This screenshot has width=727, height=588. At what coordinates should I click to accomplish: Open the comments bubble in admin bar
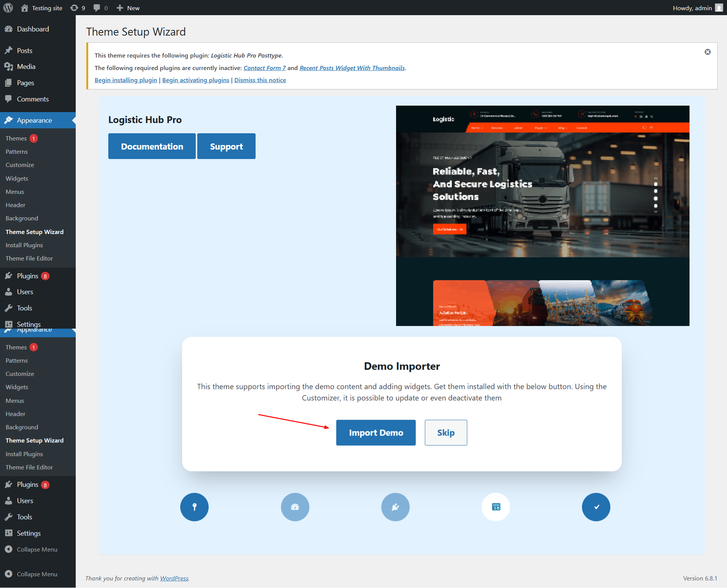pos(97,8)
